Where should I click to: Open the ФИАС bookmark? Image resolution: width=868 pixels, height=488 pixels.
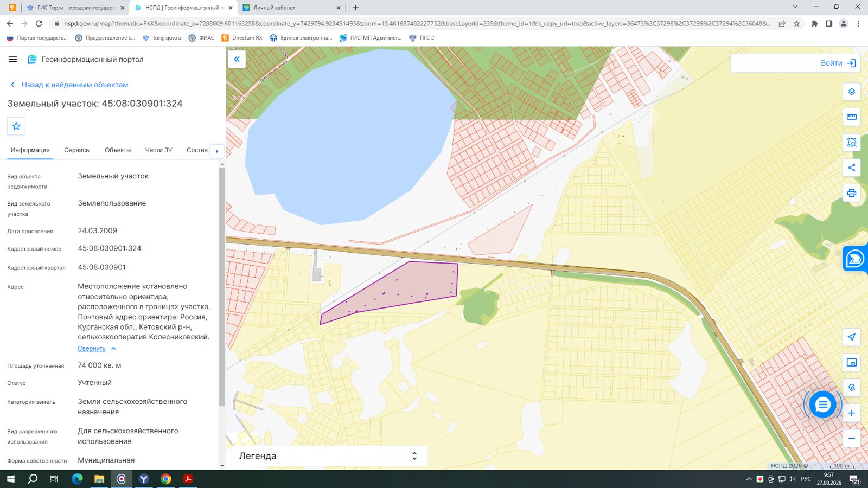tap(201, 38)
